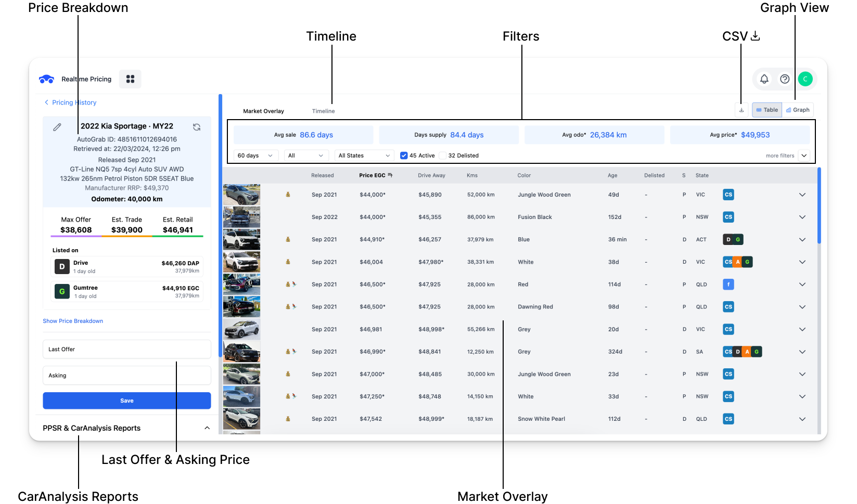Image resolution: width=857 pixels, height=504 pixels.
Task: Open the help question mark icon
Action: click(x=785, y=79)
